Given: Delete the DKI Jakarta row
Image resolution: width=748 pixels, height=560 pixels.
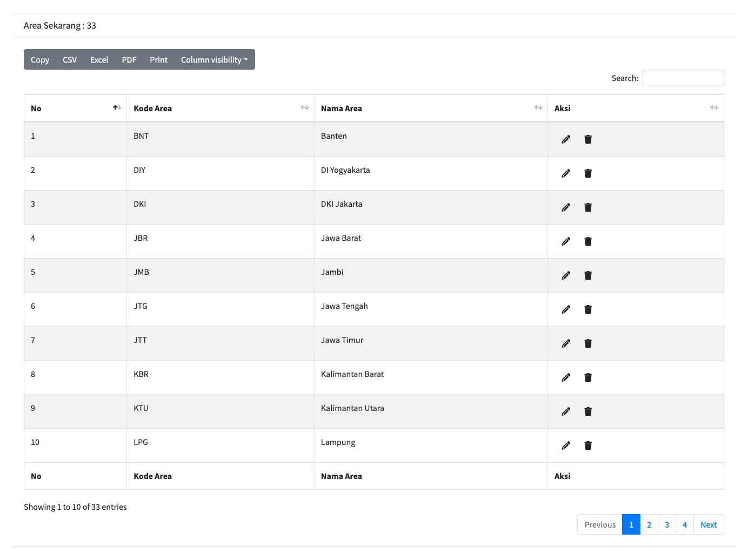Looking at the screenshot, I should click(x=588, y=207).
